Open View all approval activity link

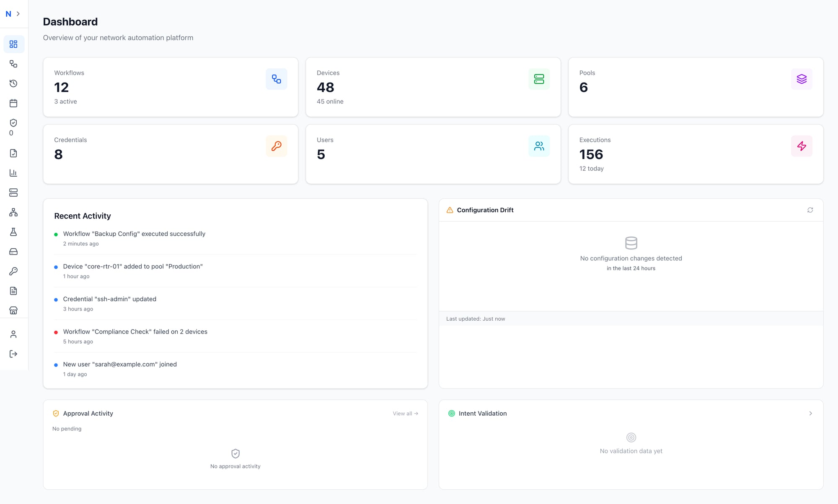pyautogui.click(x=405, y=413)
